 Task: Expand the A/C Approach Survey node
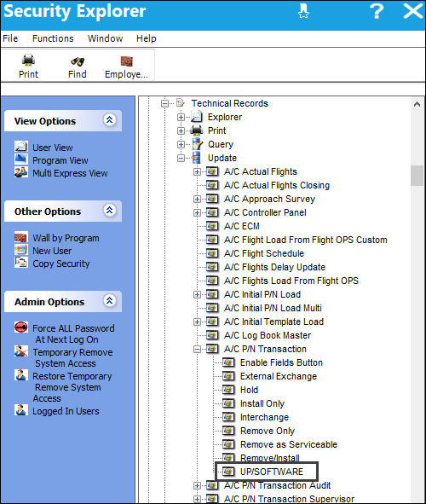[x=197, y=199]
